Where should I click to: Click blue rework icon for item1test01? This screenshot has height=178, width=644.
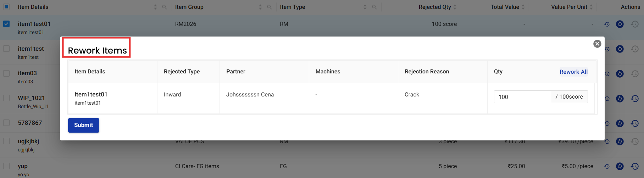click(x=620, y=24)
